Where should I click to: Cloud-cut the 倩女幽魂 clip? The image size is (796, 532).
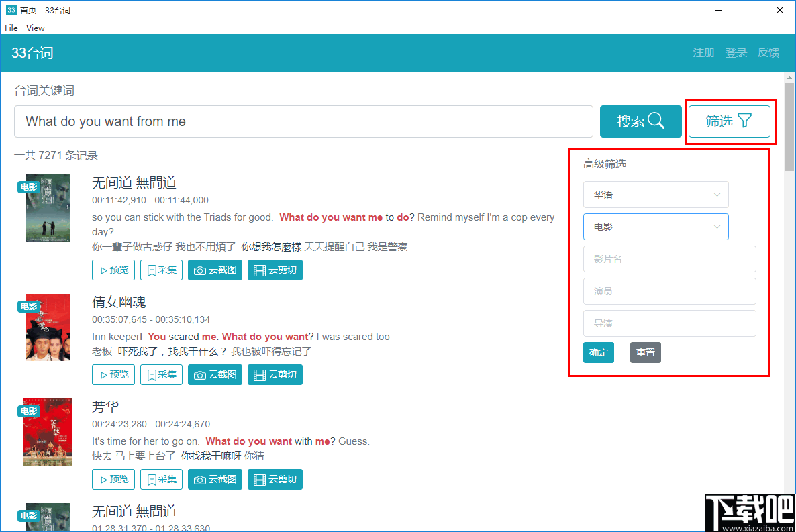click(275, 374)
